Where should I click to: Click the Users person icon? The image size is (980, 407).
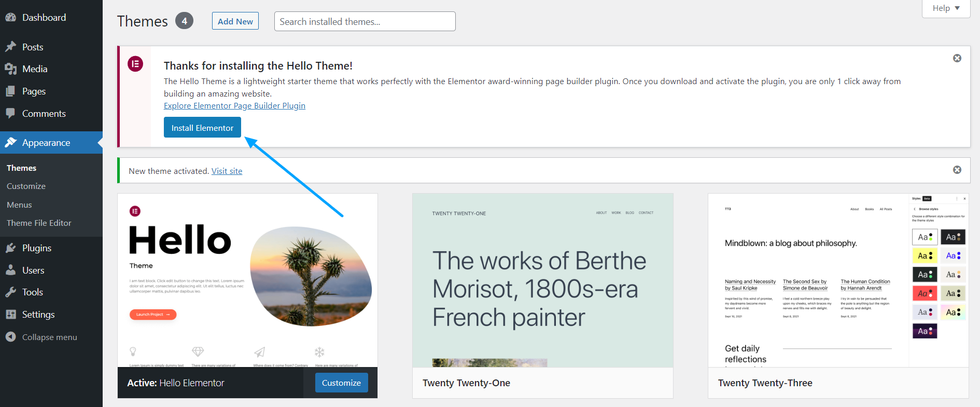[x=11, y=270]
